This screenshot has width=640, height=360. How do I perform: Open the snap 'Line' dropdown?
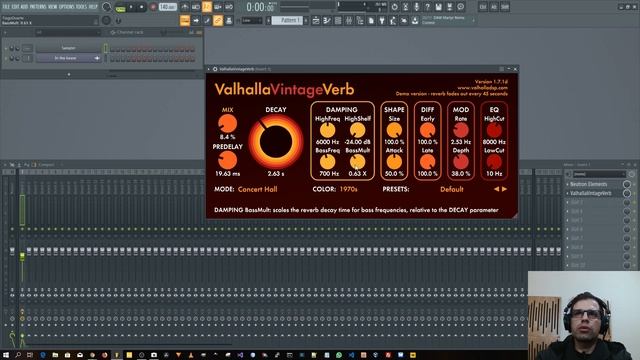tap(252, 20)
